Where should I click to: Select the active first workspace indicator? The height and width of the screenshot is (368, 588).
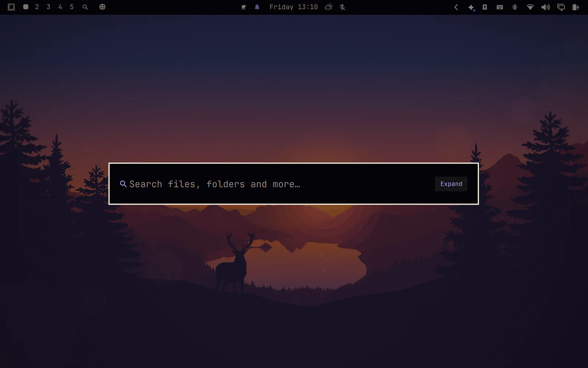coord(26,7)
